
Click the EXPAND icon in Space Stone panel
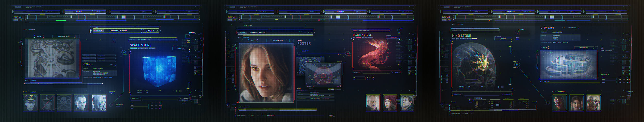click(188, 36)
